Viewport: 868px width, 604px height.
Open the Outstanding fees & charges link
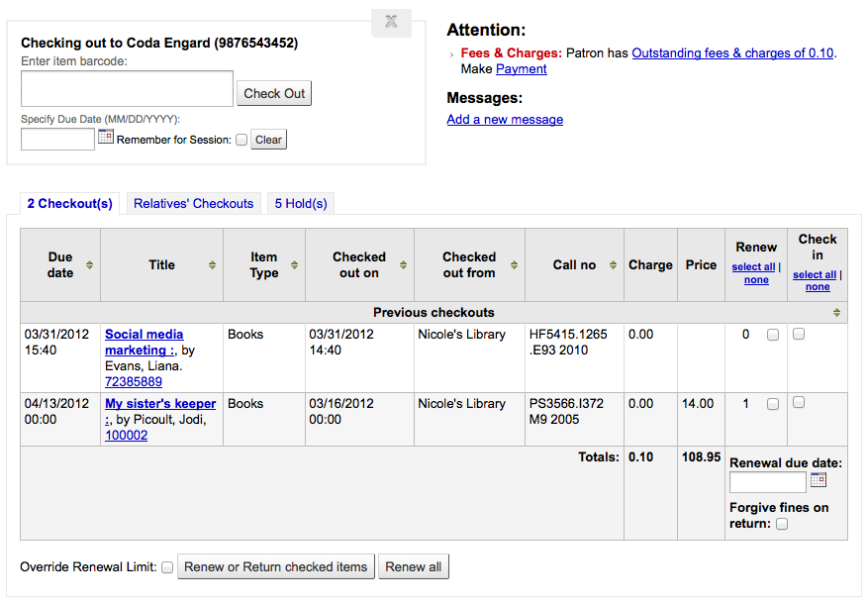732,53
